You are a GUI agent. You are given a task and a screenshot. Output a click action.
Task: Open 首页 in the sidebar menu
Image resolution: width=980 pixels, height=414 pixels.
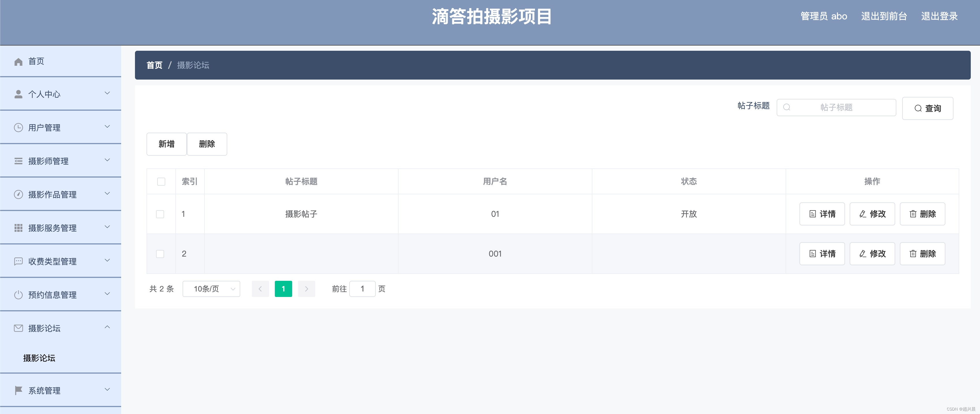[x=61, y=61]
